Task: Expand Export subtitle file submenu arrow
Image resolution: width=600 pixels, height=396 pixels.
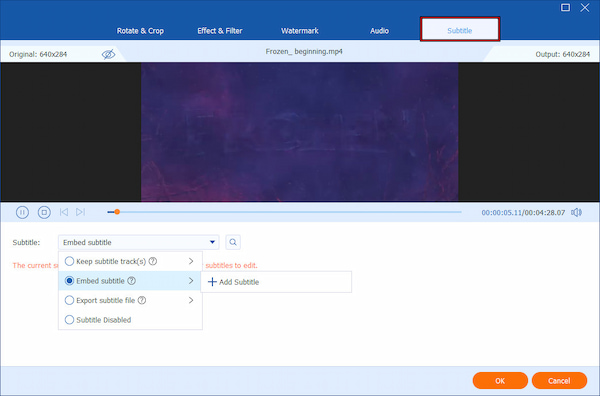Action: (x=191, y=300)
